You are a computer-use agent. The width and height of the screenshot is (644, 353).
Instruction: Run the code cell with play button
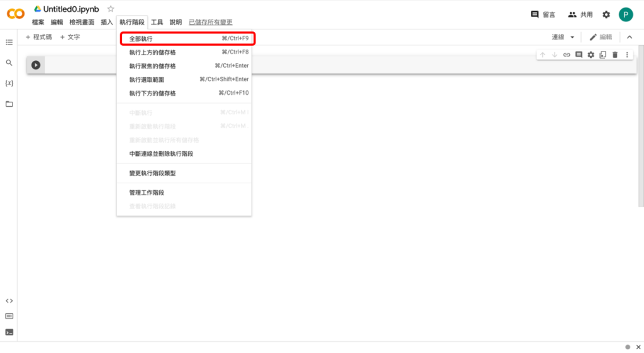tap(36, 65)
